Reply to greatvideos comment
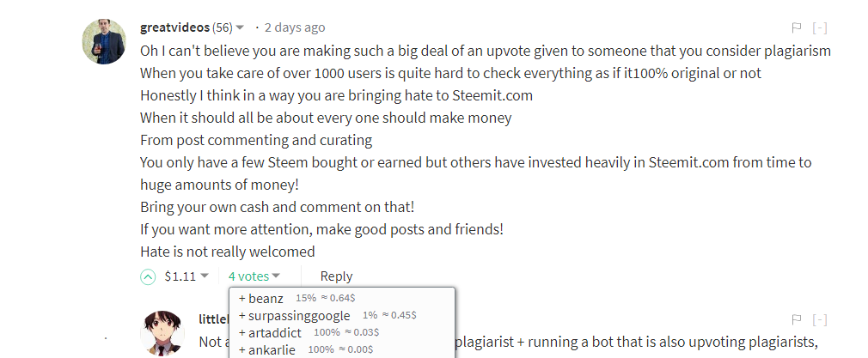The width and height of the screenshot is (868, 358). click(336, 276)
